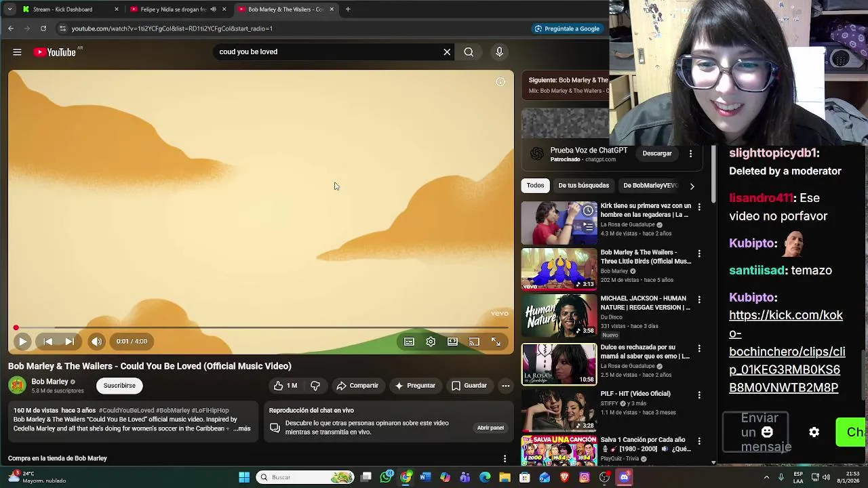This screenshot has height=488, width=868.
Task: Mute the video volume speaker icon
Action: click(x=97, y=342)
